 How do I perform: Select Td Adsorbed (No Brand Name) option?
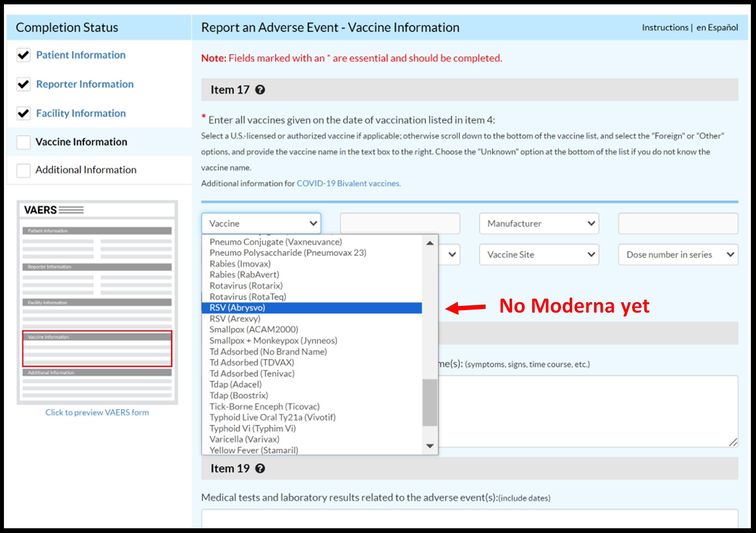tap(311, 352)
